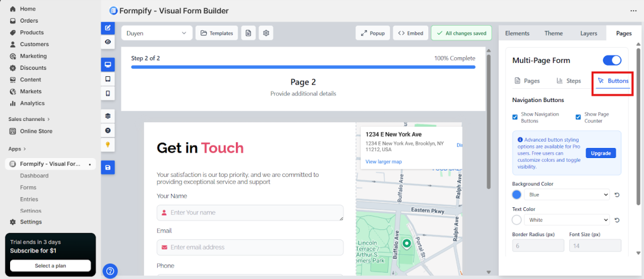This screenshot has height=279, width=644.
Task: Toggle the Multi-Page Form switch
Action: tap(611, 60)
